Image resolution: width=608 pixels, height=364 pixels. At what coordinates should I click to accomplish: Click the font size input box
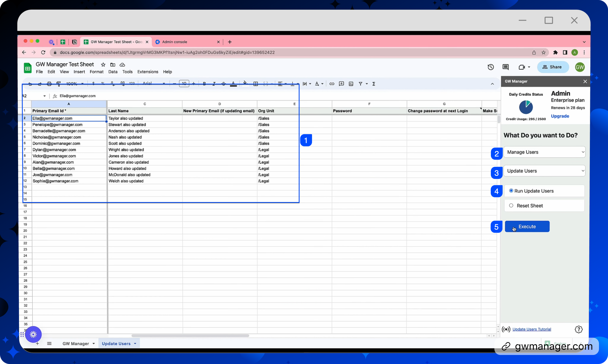[184, 84]
